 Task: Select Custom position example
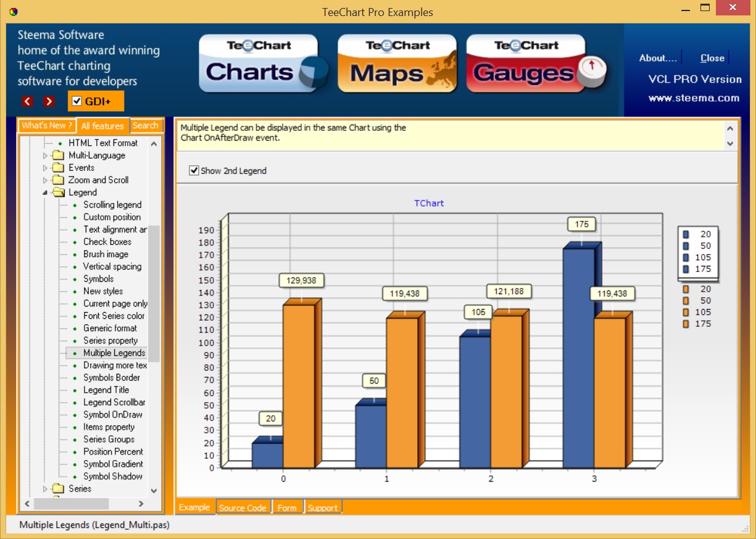pos(112,217)
